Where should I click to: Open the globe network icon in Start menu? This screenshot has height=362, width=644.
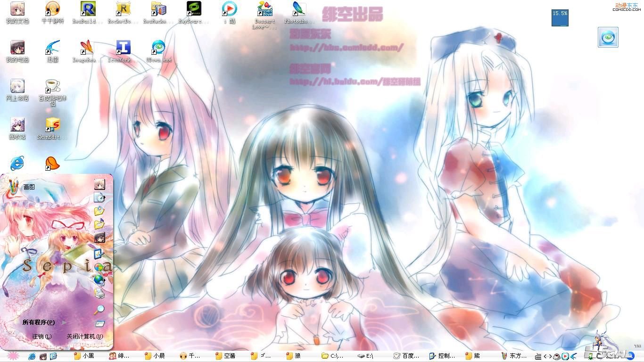coord(99,280)
